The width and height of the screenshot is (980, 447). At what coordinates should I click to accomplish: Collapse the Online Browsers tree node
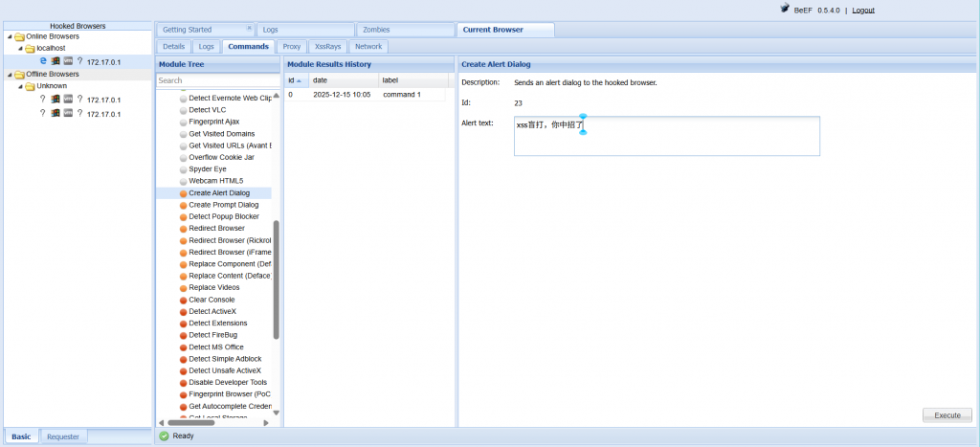pos(9,36)
